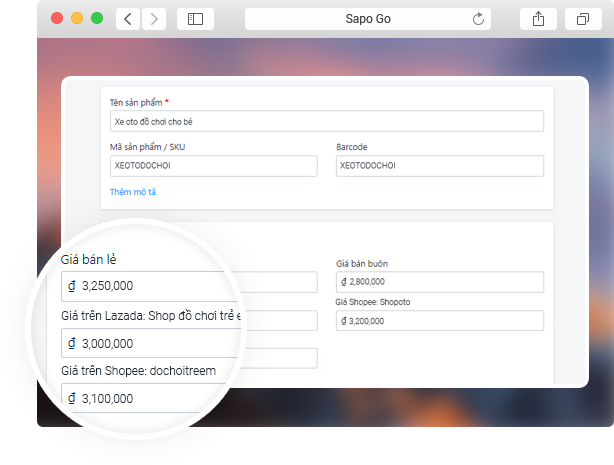Open the Thêm mô tả link

click(132, 191)
